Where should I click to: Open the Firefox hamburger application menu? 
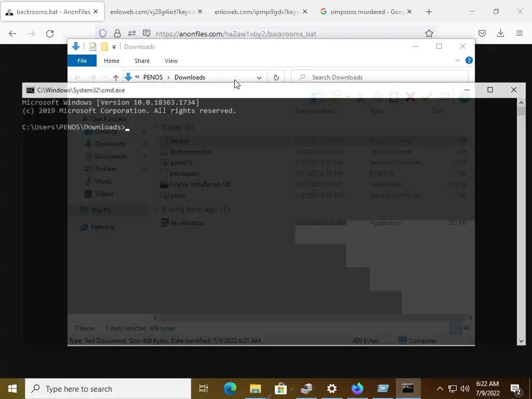point(519,33)
